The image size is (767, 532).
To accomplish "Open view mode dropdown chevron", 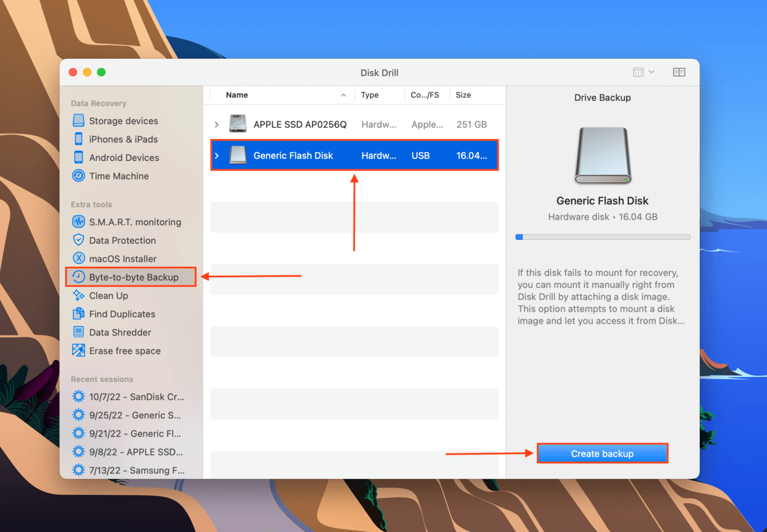I will (x=651, y=72).
